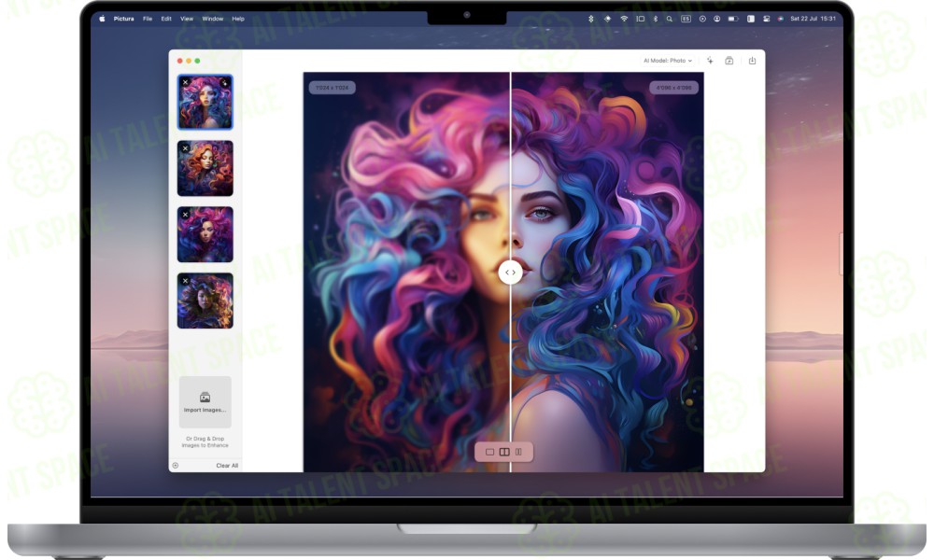Image resolution: width=934 pixels, height=560 pixels.
Task: Click the Import Images... button
Action: pos(205,401)
